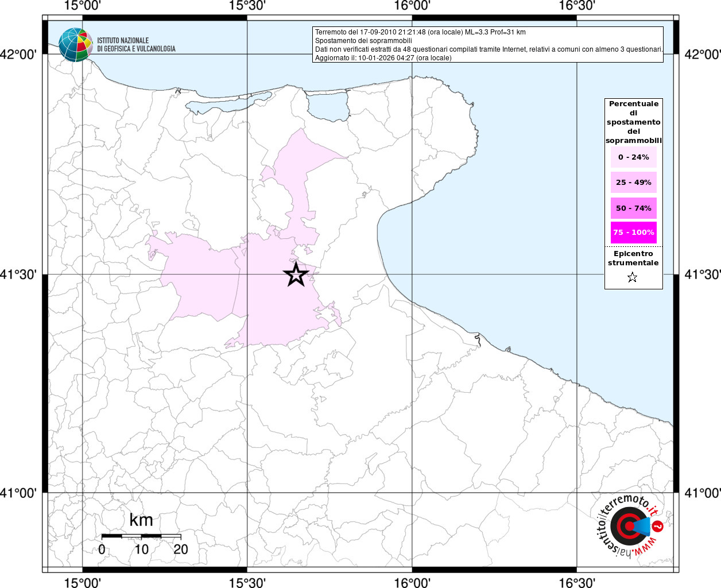Image resolution: width=721 pixels, height=588 pixels.
Task: Select the 0 - 24% legend swatch
Action: coord(633,157)
